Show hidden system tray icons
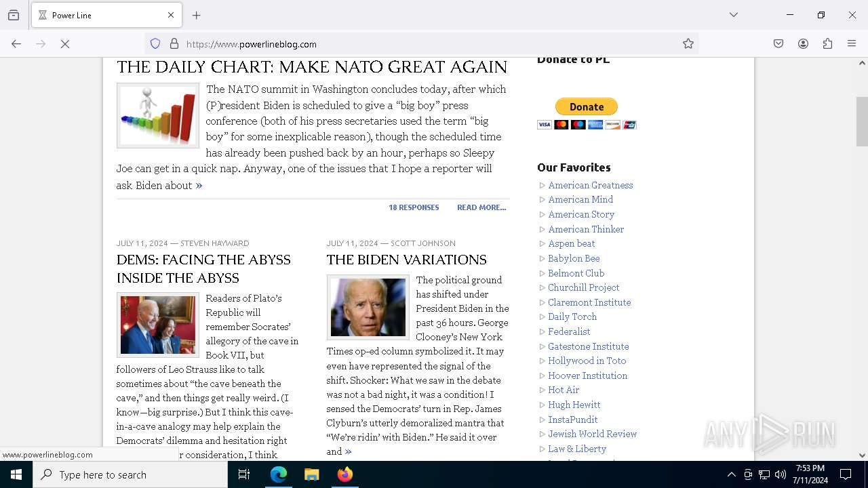 tap(731, 474)
